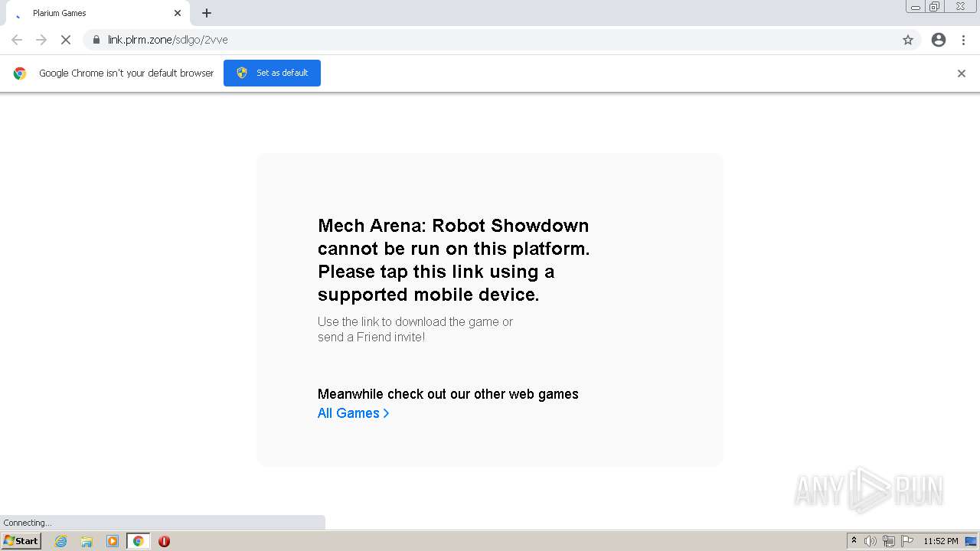This screenshot has height=551, width=980.
Task: View site info via the padlock icon
Action: pyautogui.click(x=96, y=40)
